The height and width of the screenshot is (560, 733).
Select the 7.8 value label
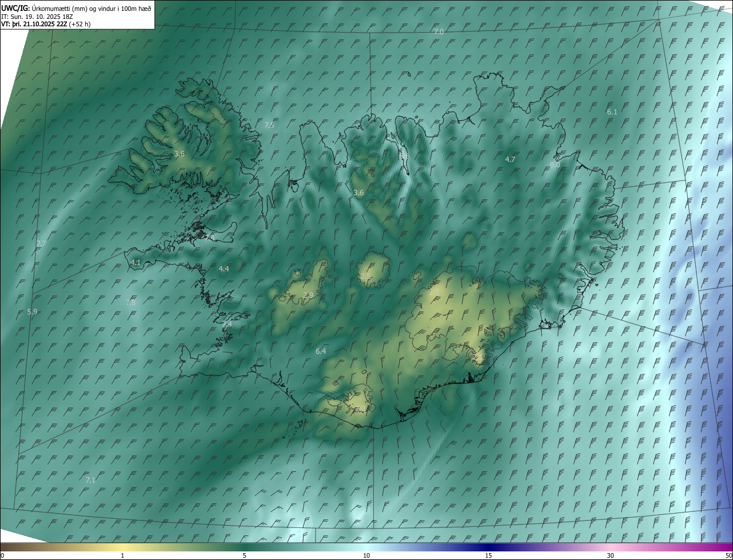(x=131, y=303)
